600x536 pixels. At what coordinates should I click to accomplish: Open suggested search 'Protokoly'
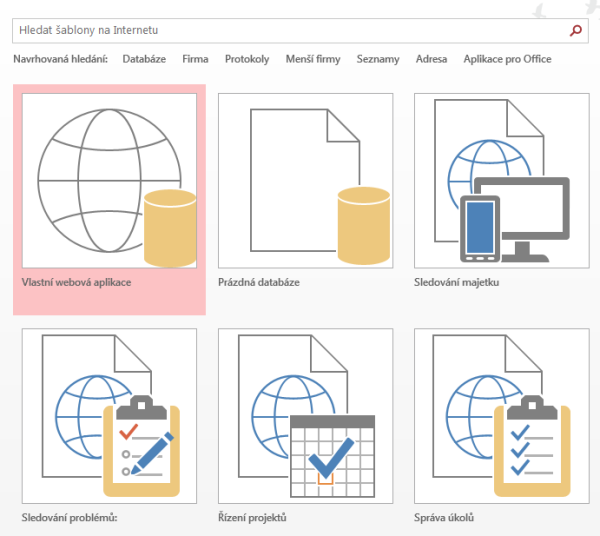(247, 59)
